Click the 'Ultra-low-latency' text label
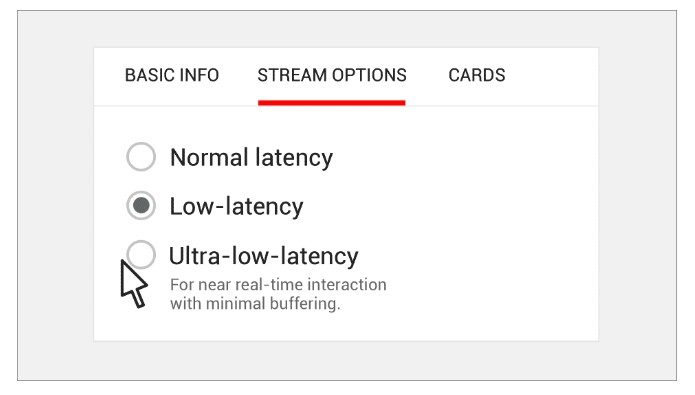 click(264, 256)
